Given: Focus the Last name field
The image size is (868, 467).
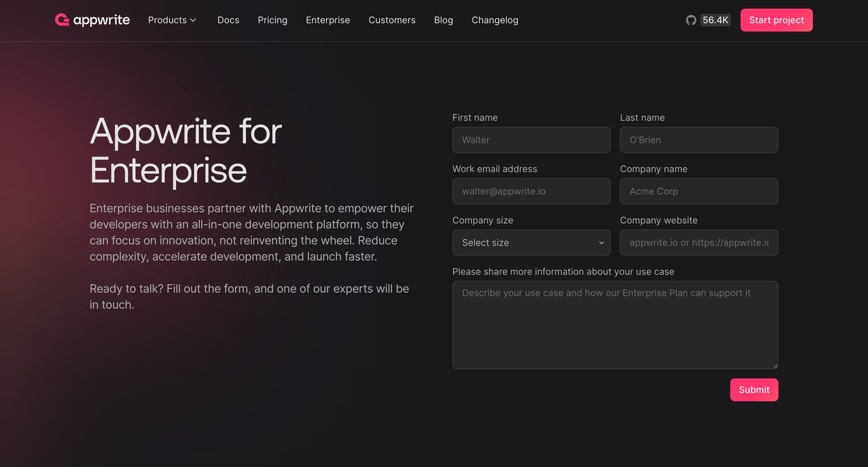Looking at the screenshot, I should pyautogui.click(x=699, y=140).
